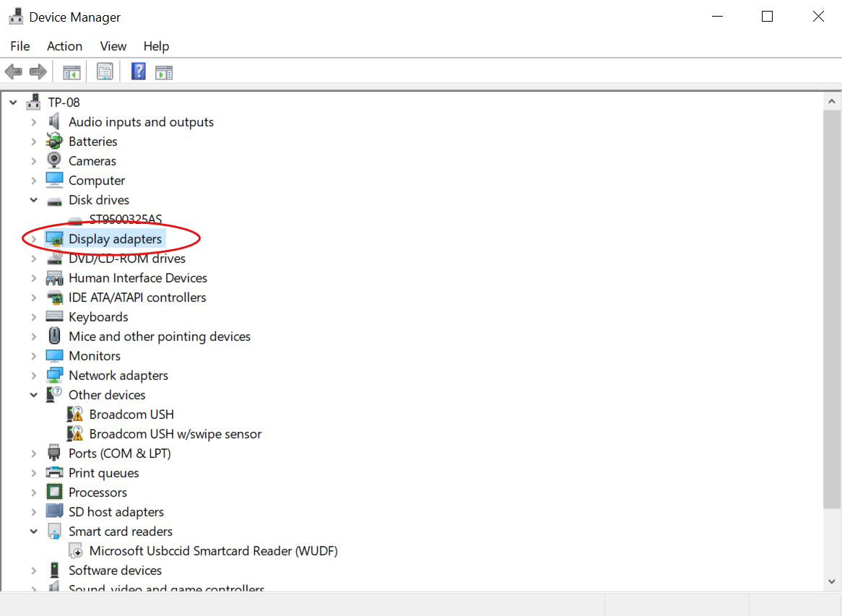
Task: Click the Cameras webcam icon
Action: [54, 160]
